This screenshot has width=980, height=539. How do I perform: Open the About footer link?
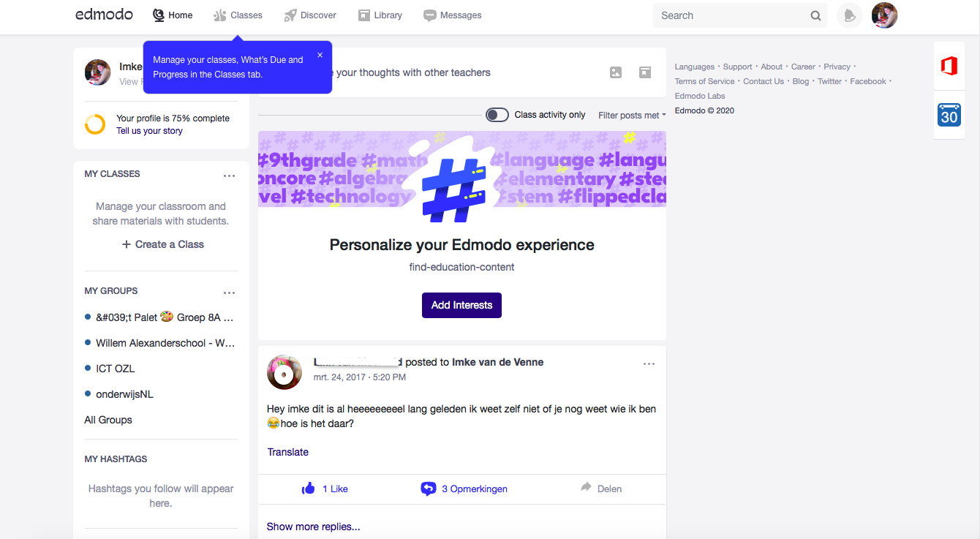point(772,67)
